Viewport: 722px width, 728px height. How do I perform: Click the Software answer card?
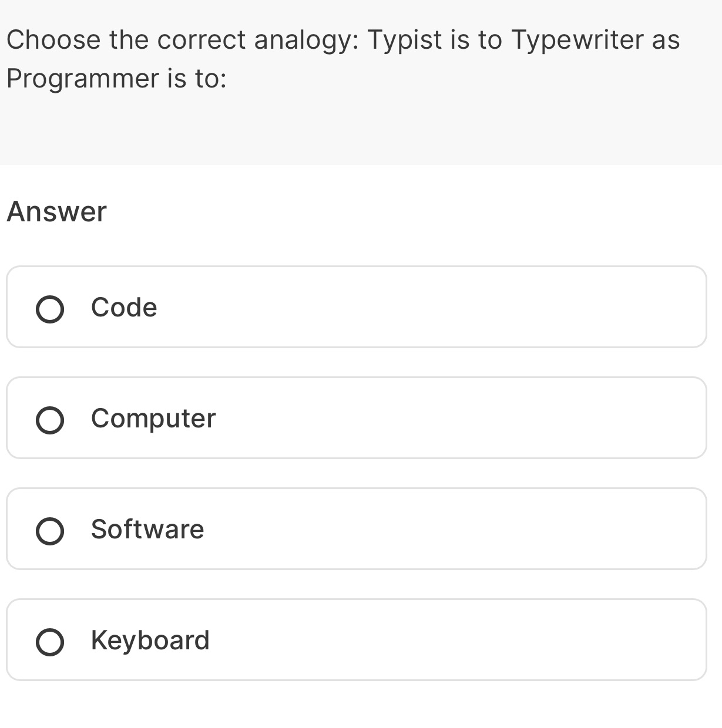point(356,530)
